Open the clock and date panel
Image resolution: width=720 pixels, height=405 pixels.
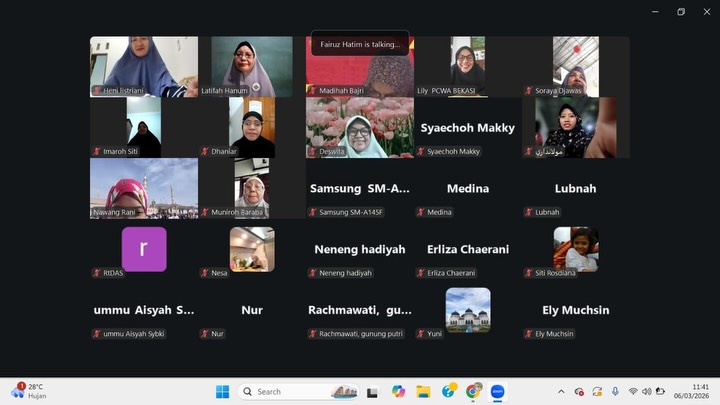[699, 391]
